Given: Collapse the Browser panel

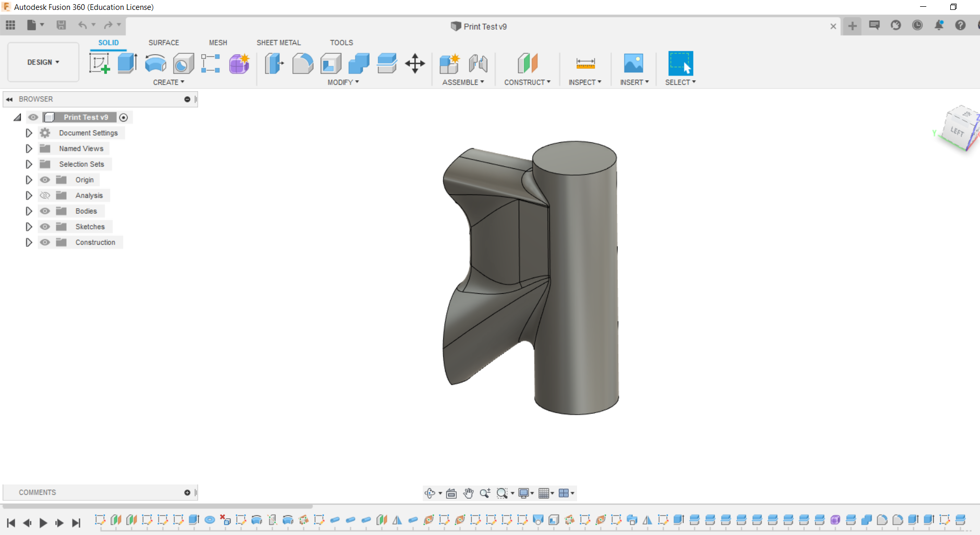Looking at the screenshot, I should [9, 99].
